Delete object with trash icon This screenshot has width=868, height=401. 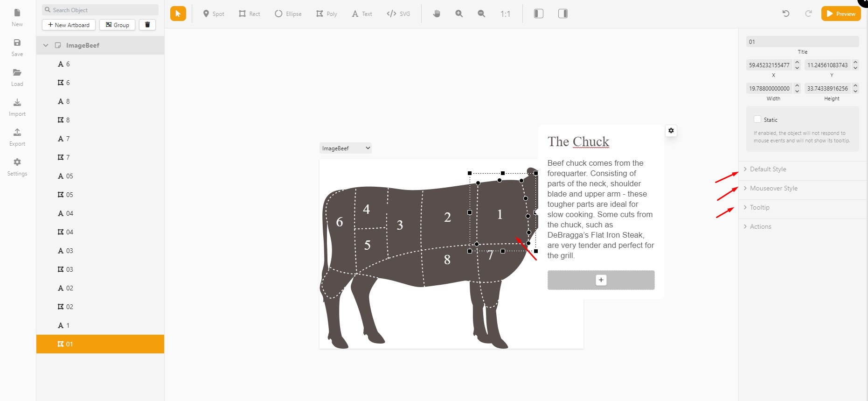(x=147, y=25)
